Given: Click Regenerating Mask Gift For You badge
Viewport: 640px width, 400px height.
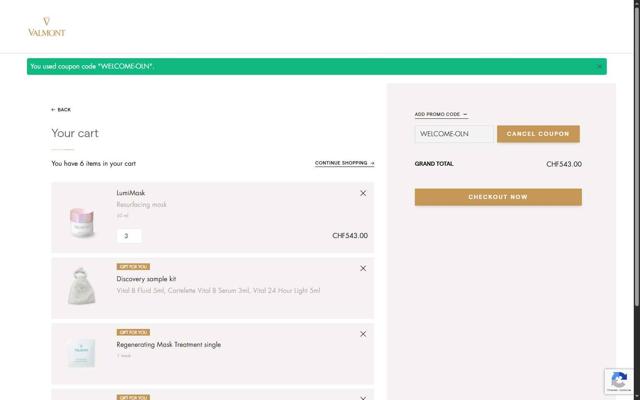Looking at the screenshot, I should 133,332.
